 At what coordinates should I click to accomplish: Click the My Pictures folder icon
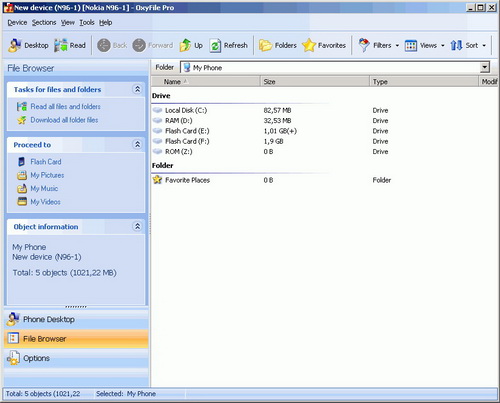[22, 175]
